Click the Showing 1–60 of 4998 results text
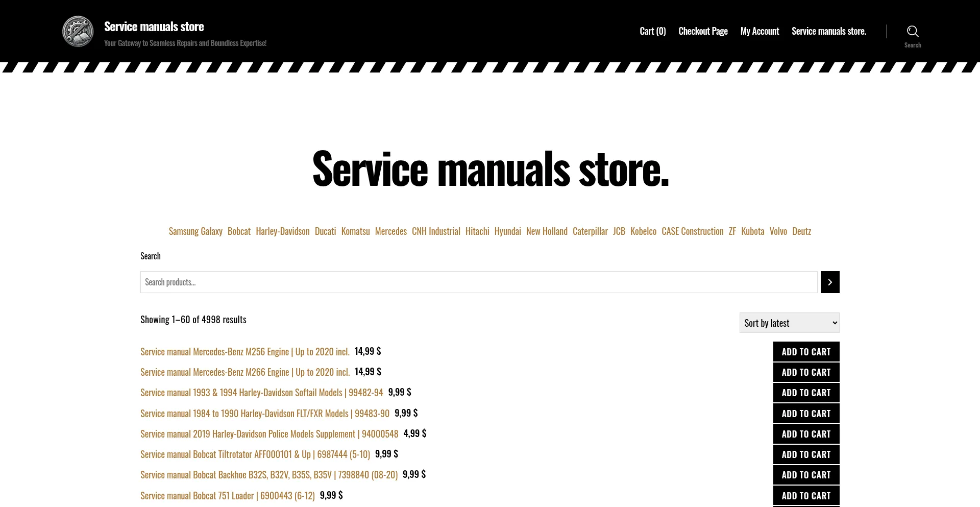 coord(193,320)
